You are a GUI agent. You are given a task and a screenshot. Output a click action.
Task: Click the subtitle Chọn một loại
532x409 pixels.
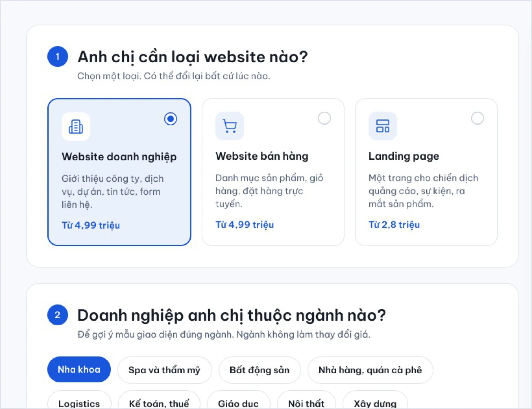(174, 76)
